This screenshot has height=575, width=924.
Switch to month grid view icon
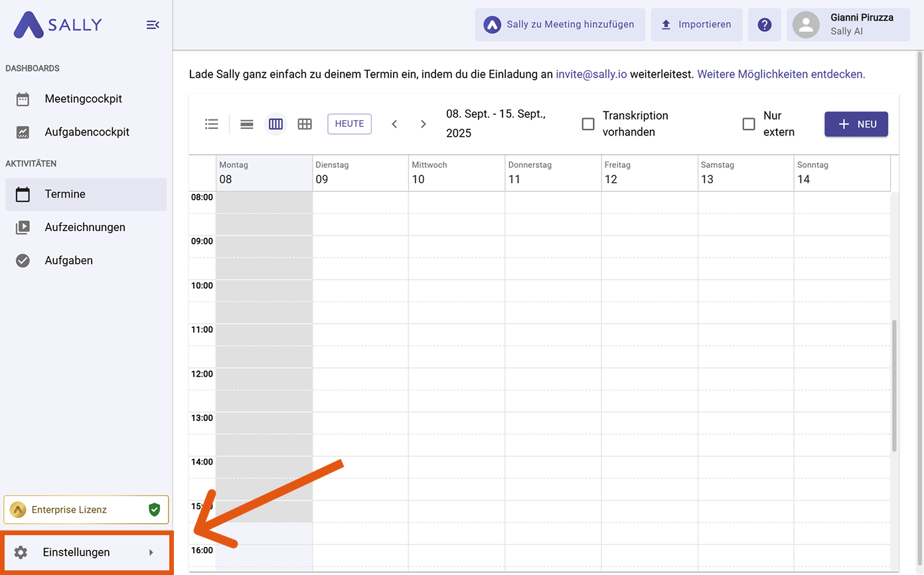[x=305, y=124]
